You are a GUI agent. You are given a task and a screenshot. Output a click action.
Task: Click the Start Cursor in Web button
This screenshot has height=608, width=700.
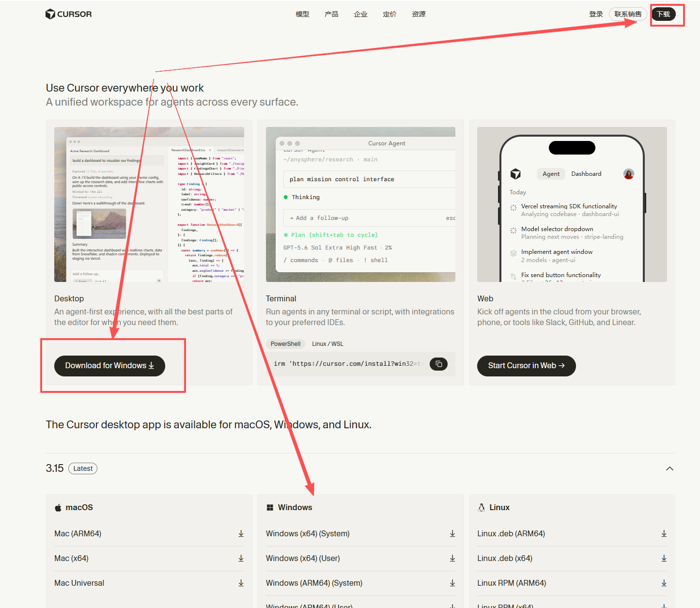[x=527, y=366]
